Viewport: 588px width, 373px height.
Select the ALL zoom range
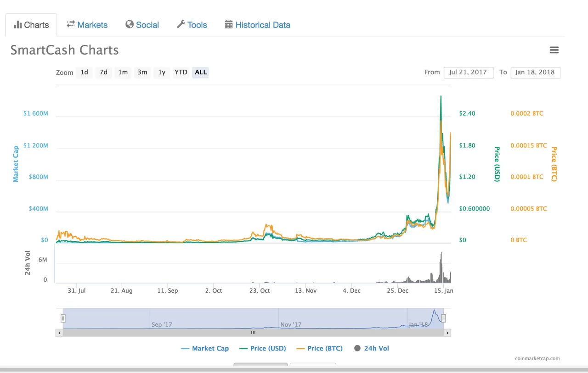201,72
